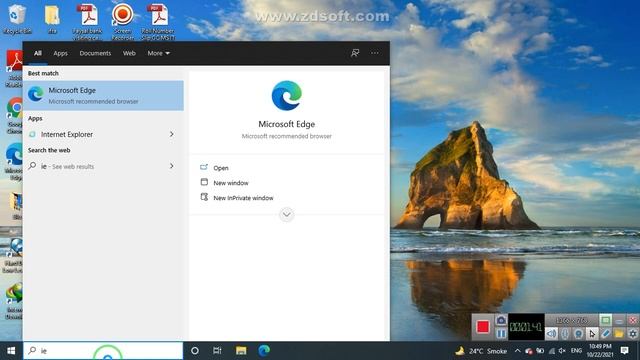Image resolution: width=640 pixels, height=360 pixels.
Task: Open Cortana circle on taskbar
Action: [195, 351]
